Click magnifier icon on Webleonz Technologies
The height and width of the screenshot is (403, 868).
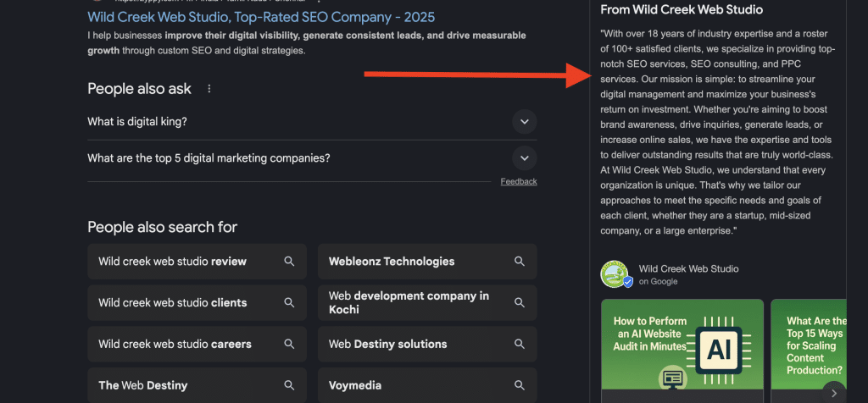520,262
